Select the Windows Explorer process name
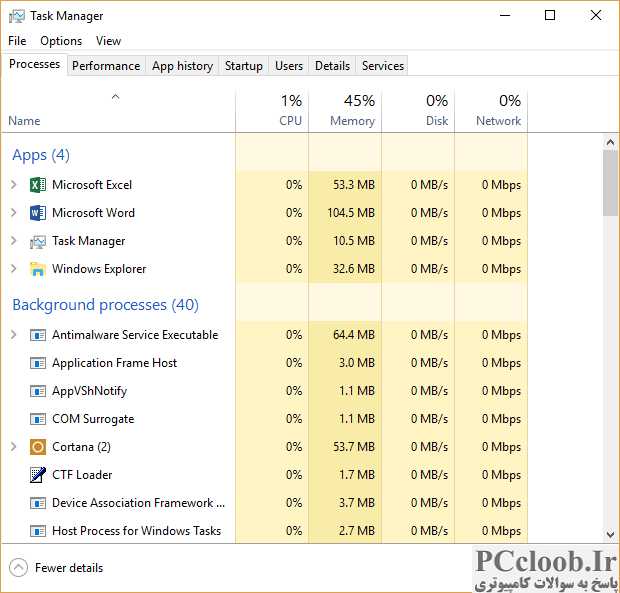The height and width of the screenshot is (593, 620). [99, 269]
